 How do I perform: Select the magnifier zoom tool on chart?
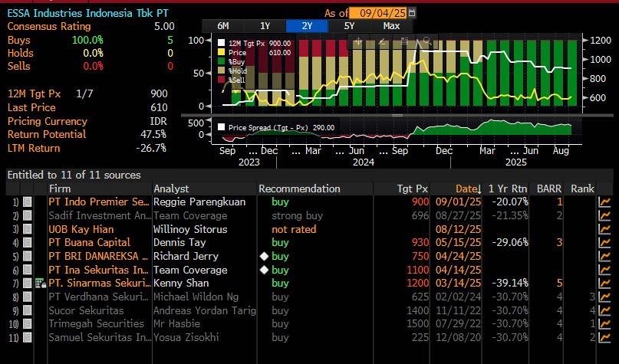click(x=426, y=41)
